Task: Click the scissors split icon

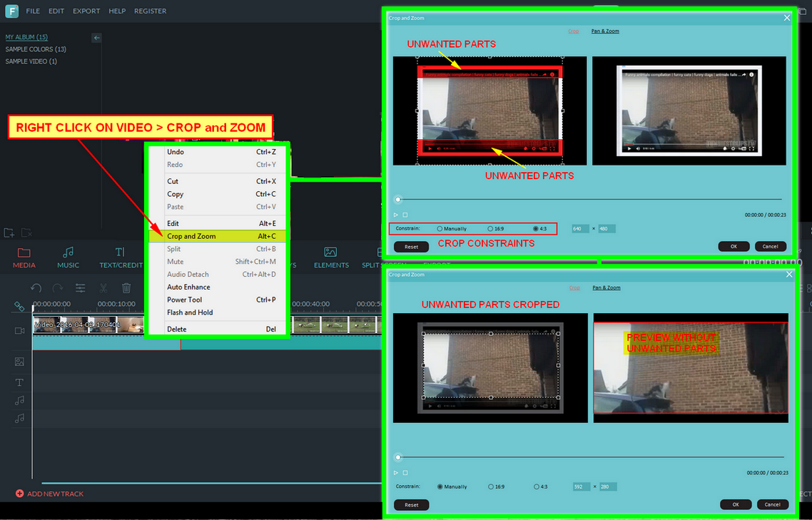Action: [x=103, y=288]
